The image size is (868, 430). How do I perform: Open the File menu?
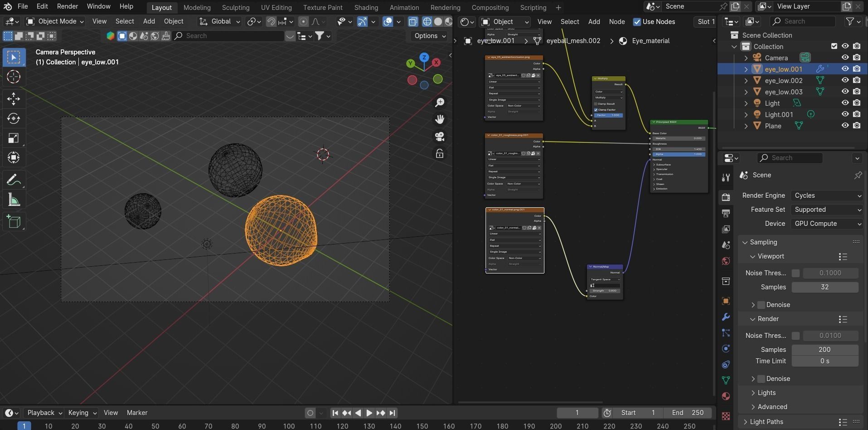click(x=22, y=6)
